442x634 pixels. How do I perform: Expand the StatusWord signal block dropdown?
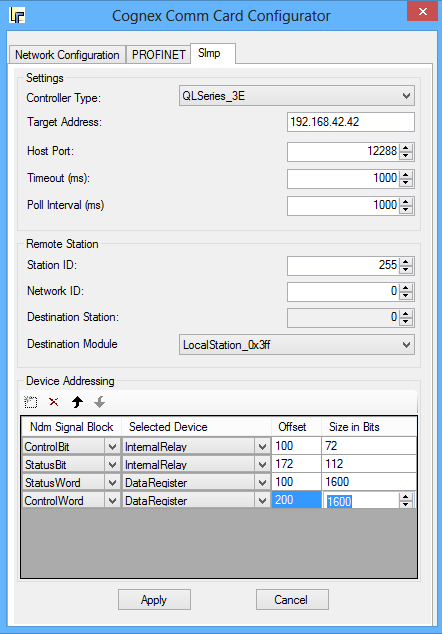point(112,482)
